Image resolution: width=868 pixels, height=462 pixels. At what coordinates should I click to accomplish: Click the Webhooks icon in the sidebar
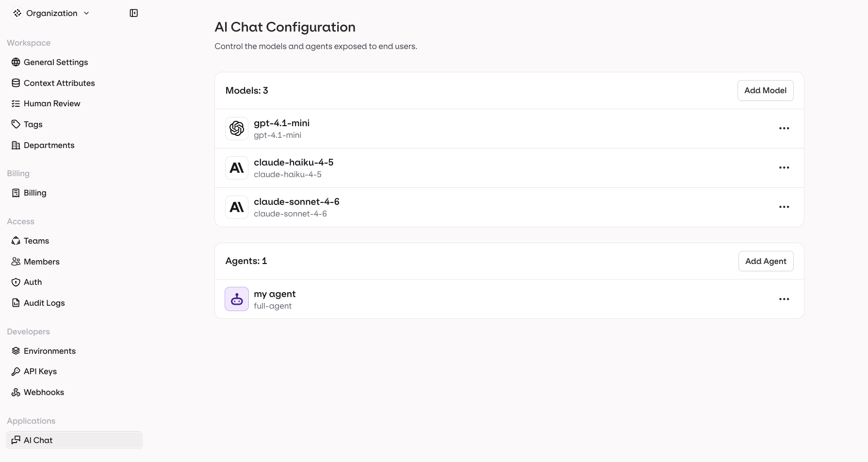(x=16, y=392)
